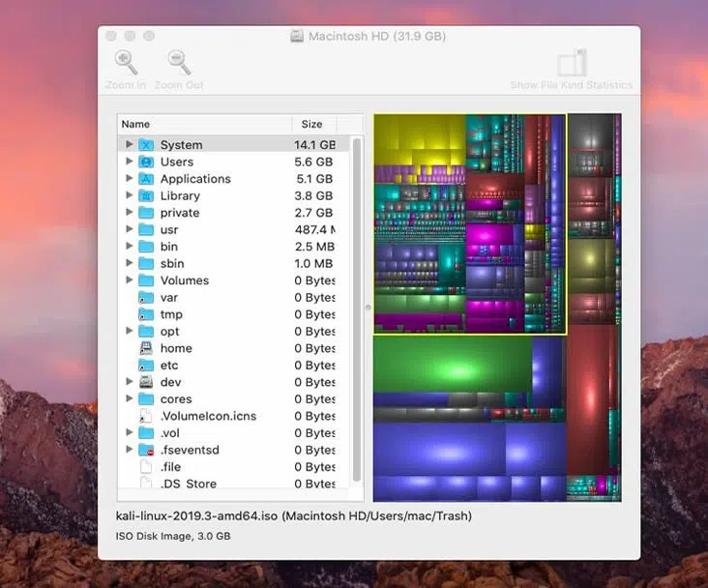Expand the private folder disclosure triangle

[x=130, y=212]
